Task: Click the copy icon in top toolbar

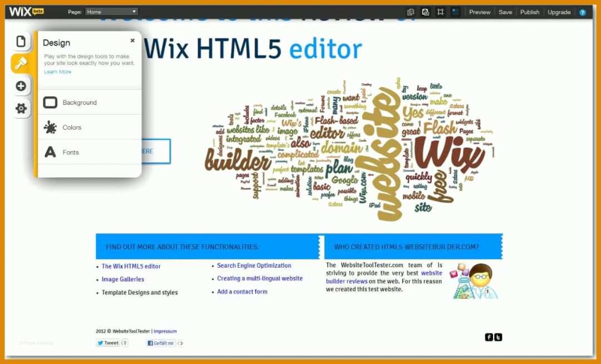Action: 411,12
